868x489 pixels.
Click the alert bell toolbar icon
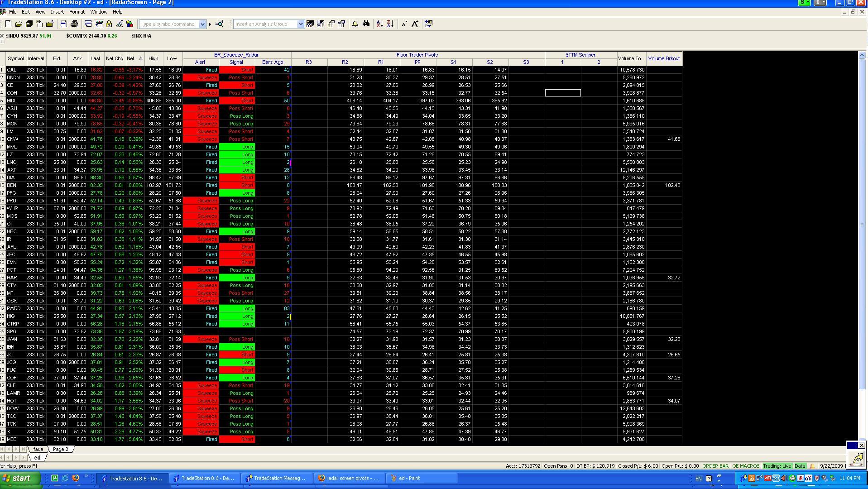[x=355, y=24]
